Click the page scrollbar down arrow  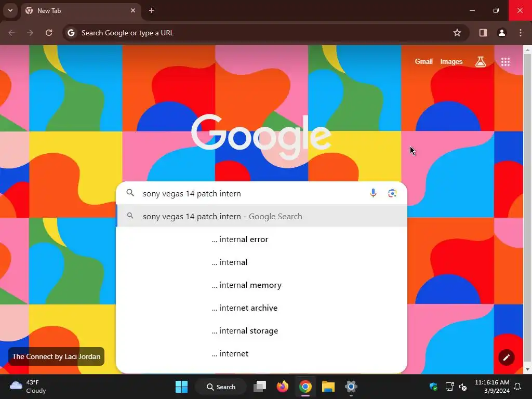[527, 369]
